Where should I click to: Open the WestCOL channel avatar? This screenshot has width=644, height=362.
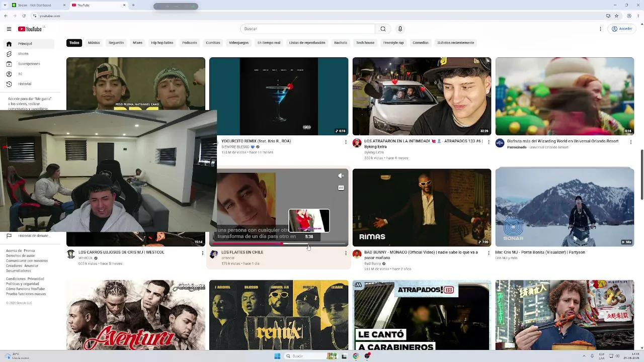(x=71, y=254)
